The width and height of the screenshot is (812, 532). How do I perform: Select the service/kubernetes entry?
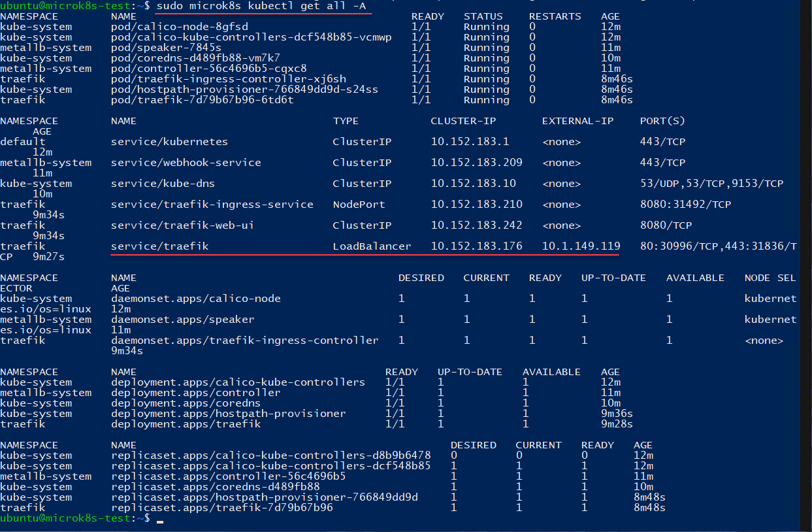pos(170,142)
